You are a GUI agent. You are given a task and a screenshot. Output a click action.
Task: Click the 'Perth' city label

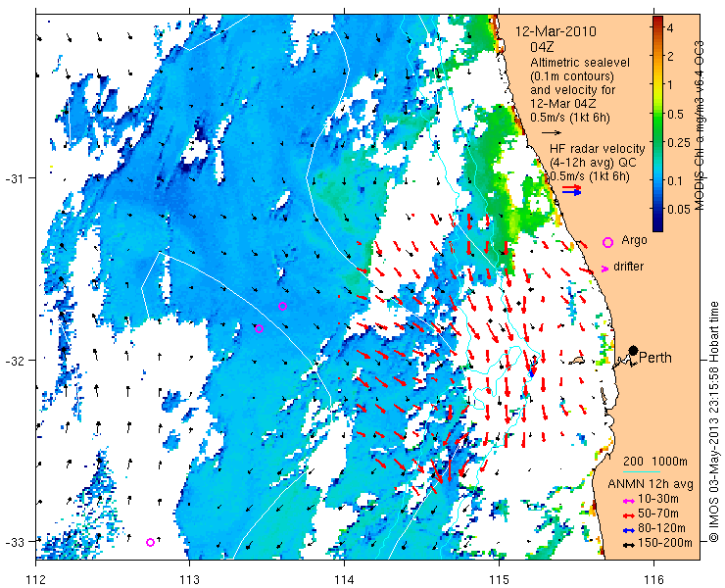(655, 358)
